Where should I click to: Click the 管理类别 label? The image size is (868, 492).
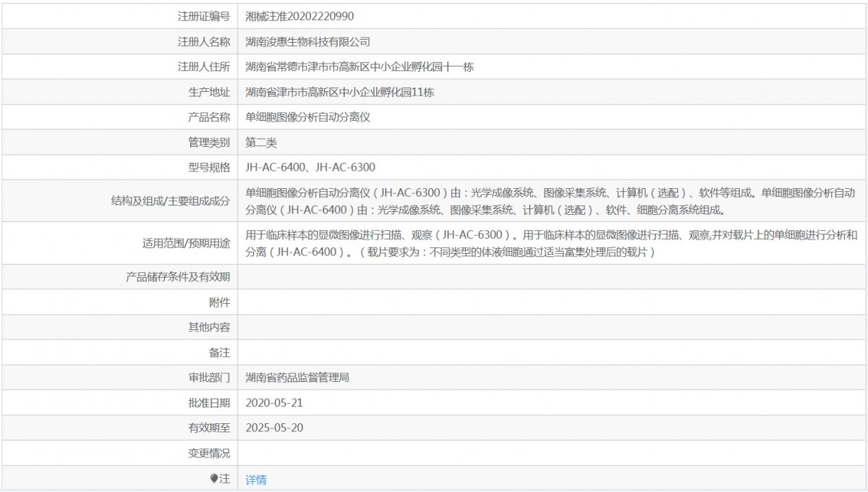[x=209, y=143]
